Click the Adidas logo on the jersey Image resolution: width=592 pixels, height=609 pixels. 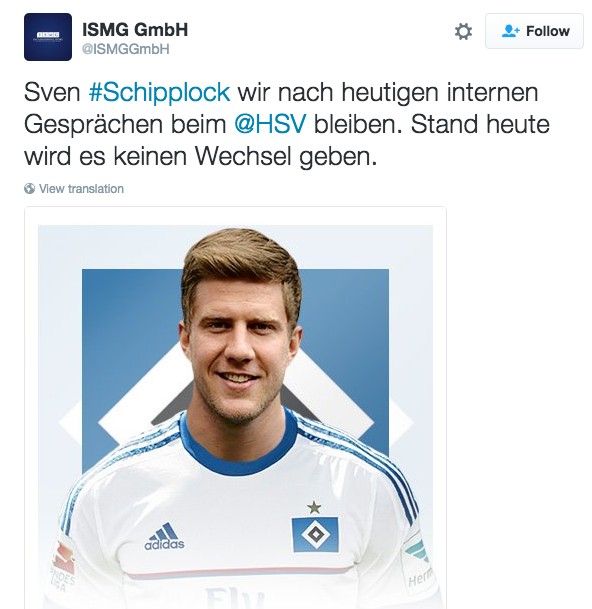164,536
